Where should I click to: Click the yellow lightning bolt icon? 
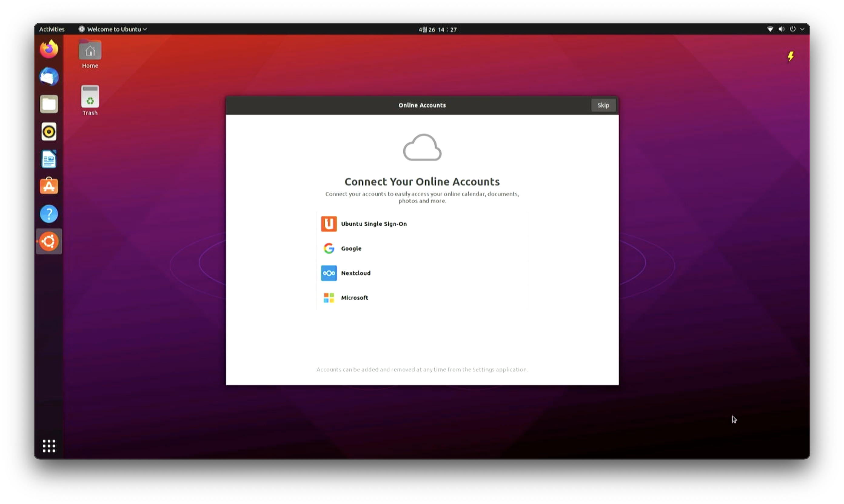791,56
